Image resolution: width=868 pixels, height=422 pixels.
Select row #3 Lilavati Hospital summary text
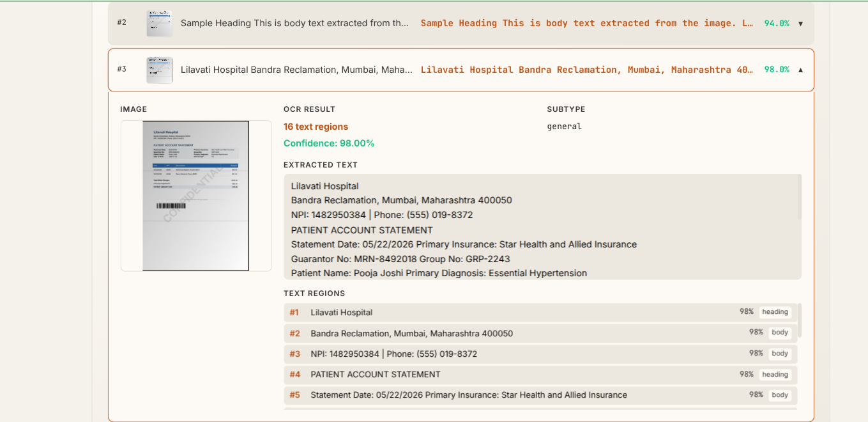296,70
